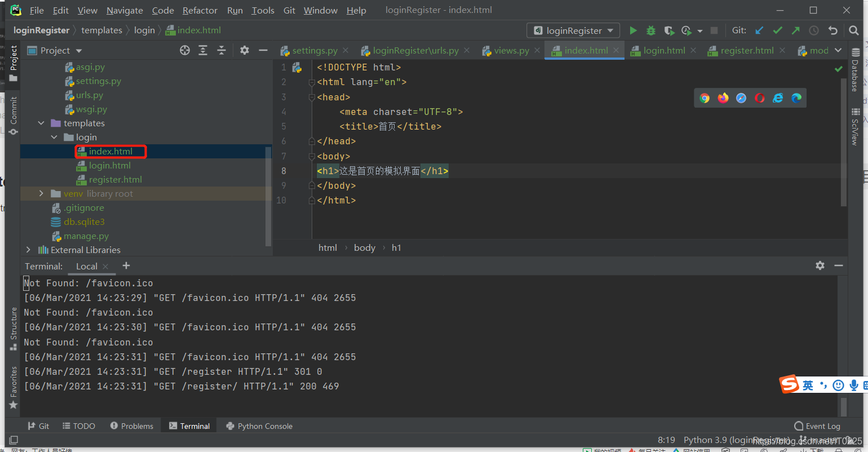Expand External Libraries node
The width and height of the screenshot is (868, 452).
[x=28, y=250]
